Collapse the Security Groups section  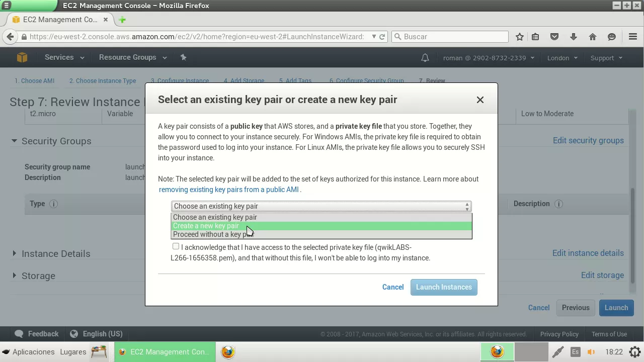point(14,141)
